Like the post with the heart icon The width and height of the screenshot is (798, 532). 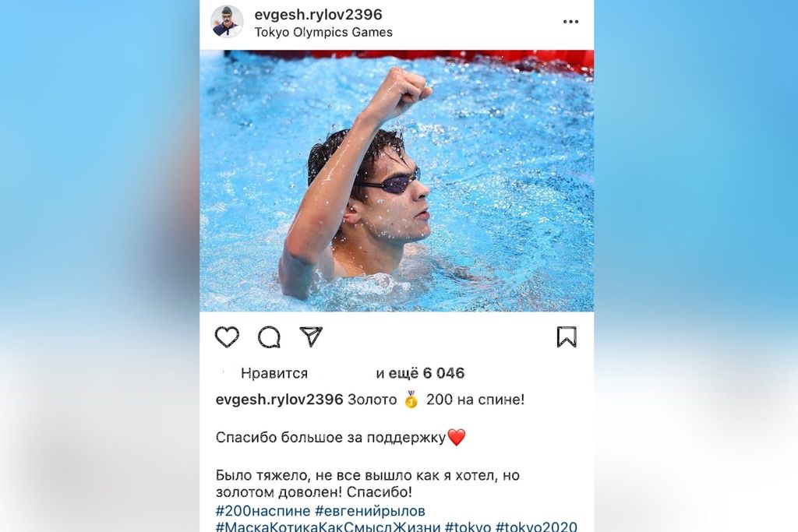coord(227,336)
